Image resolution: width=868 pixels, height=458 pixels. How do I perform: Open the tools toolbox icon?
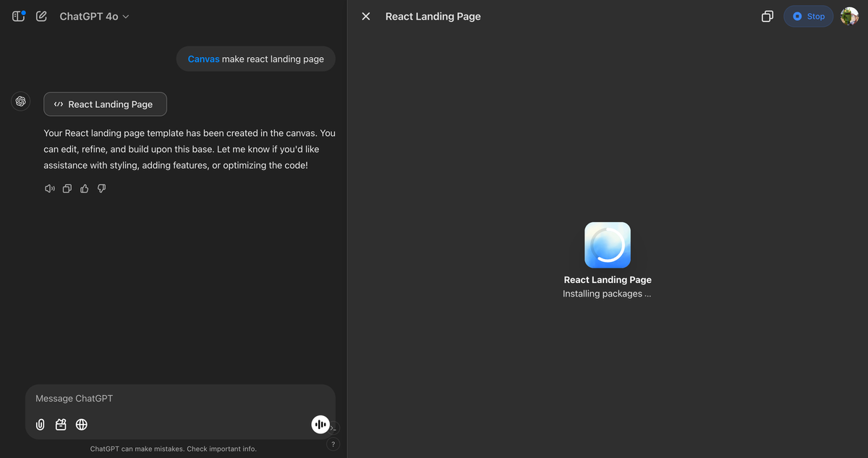point(61,425)
